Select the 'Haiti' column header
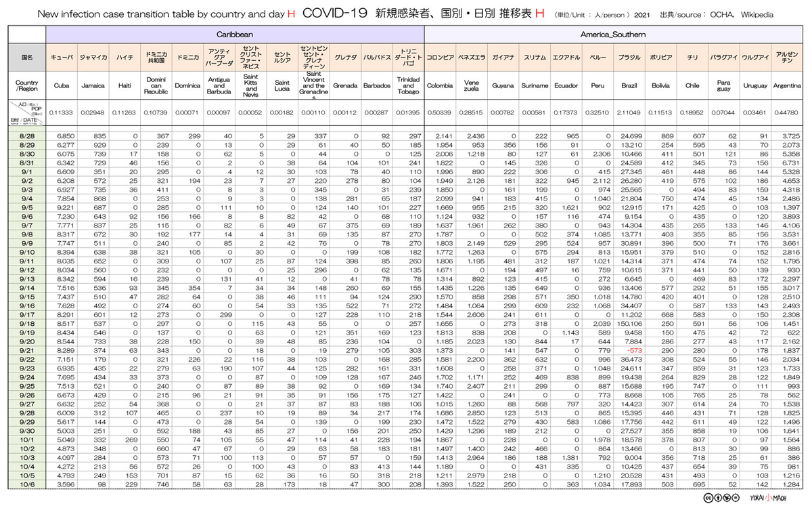This screenshot has width=812, height=508. click(125, 87)
